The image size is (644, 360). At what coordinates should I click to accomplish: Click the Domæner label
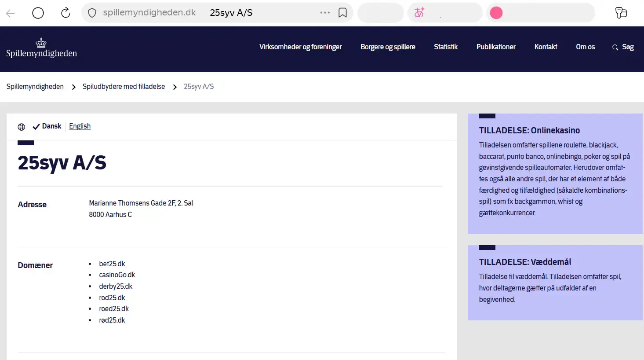(x=35, y=265)
